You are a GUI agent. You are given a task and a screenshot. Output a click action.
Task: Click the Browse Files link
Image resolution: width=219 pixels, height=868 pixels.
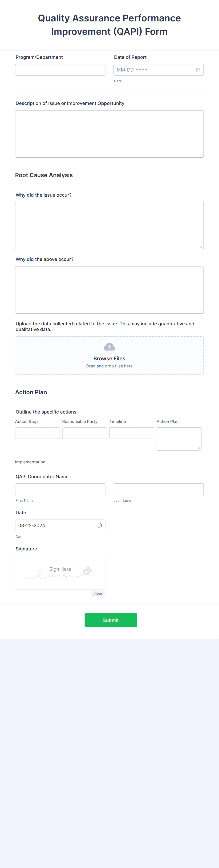[109, 358]
